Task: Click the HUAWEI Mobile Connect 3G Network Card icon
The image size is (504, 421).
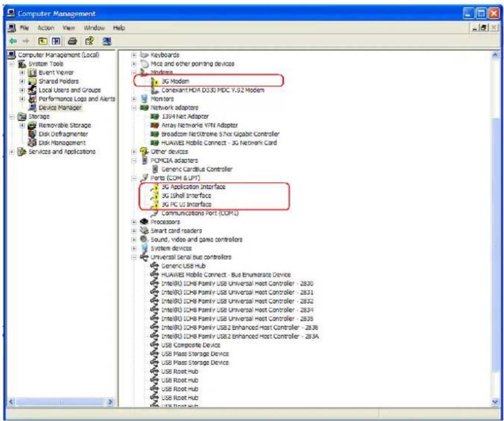Action: pyautogui.click(x=154, y=142)
